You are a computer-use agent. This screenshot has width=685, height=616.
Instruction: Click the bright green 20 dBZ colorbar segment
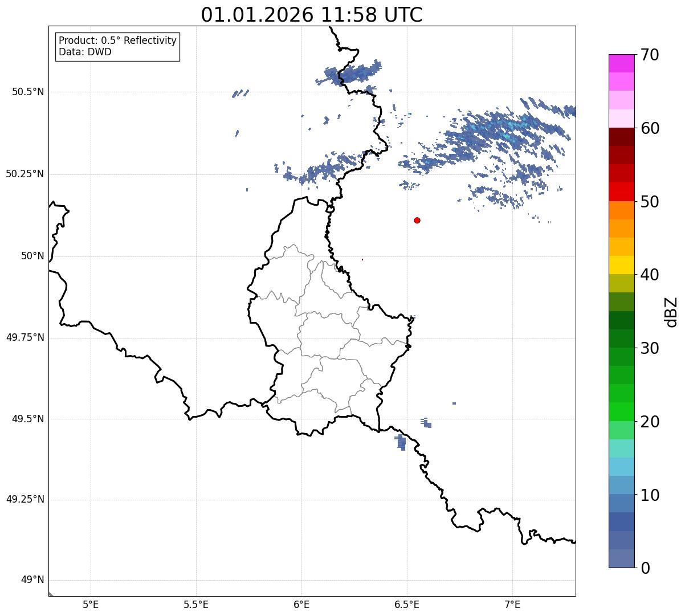(621, 411)
